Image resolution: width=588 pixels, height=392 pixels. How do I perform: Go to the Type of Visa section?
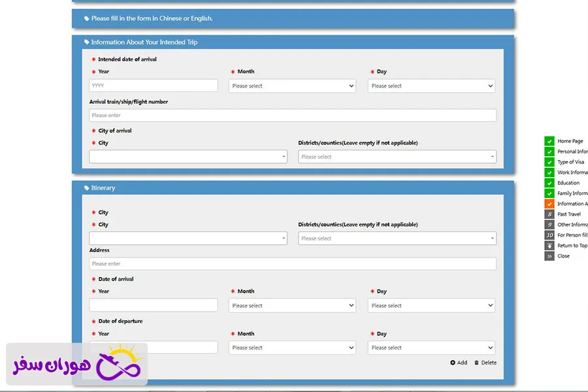(570, 162)
